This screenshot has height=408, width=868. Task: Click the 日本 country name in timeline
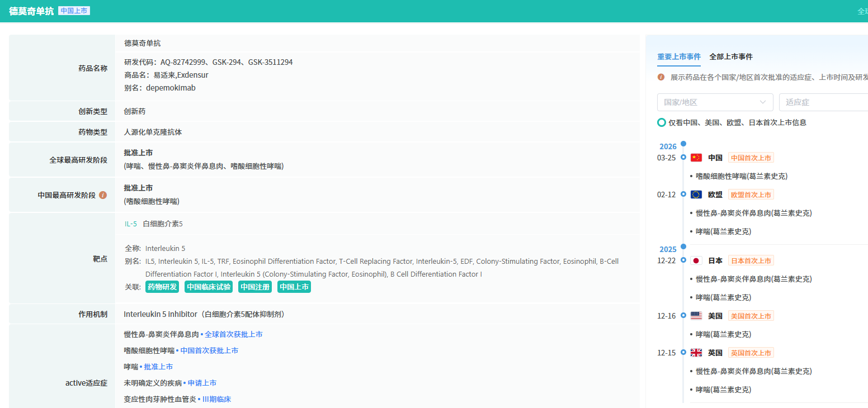715,260
